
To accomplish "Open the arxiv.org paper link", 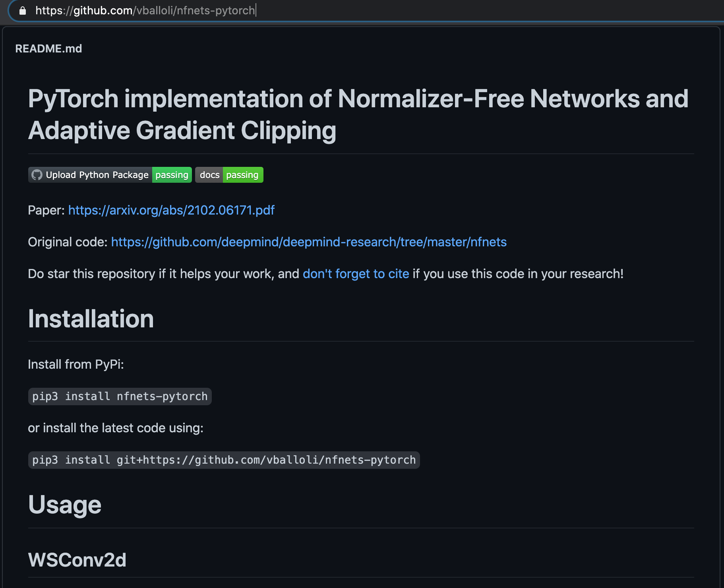I will tap(171, 210).
